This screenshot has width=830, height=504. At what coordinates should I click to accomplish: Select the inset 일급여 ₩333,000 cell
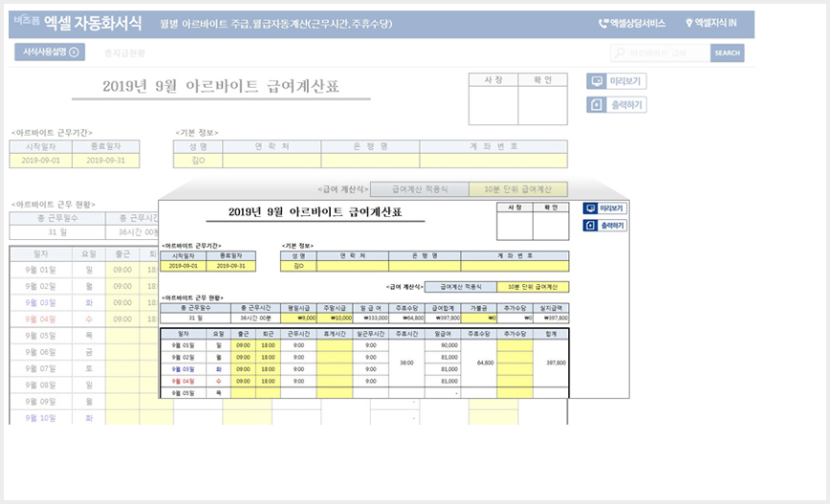tap(371, 318)
